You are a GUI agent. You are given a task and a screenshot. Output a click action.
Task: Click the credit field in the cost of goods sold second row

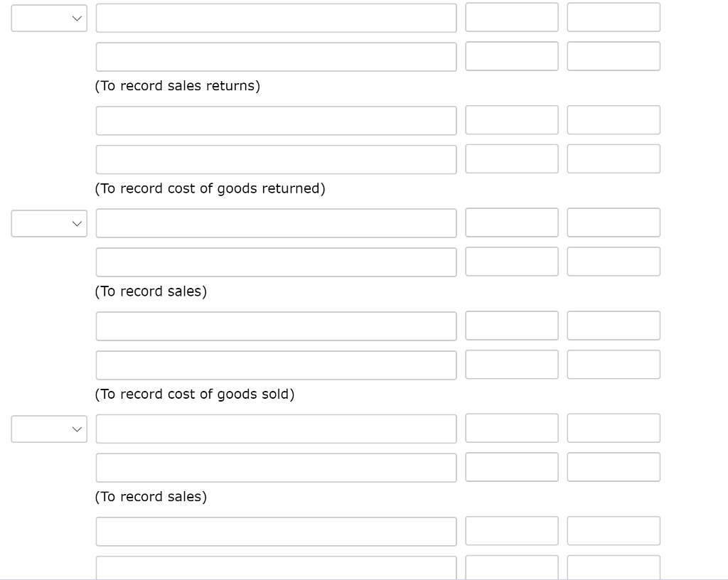click(x=614, y=365)
